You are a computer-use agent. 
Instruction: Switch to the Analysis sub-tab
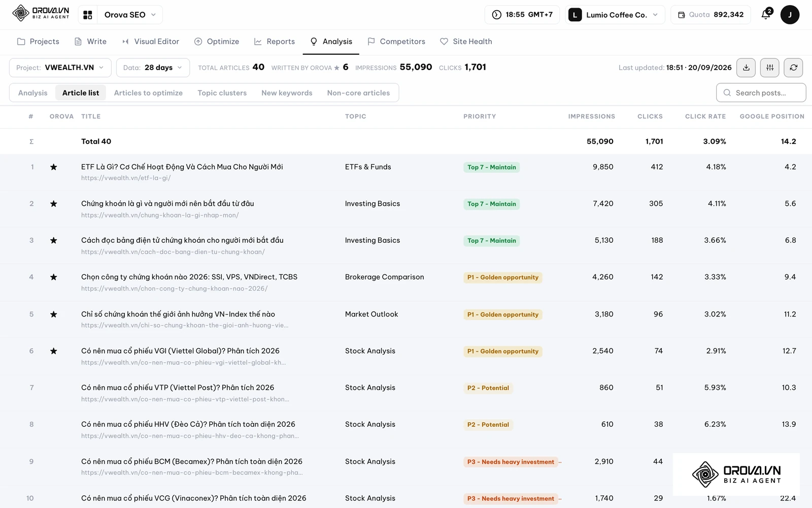click(x=33, y=93)
